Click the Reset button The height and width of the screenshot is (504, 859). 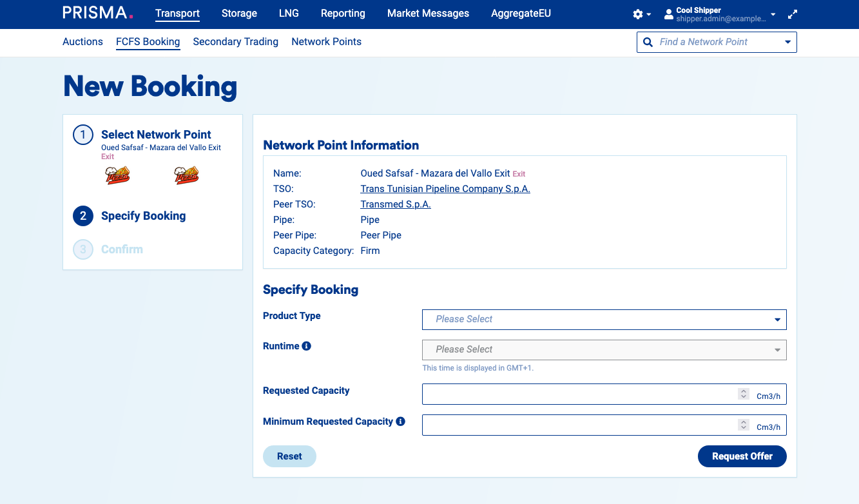click(x=289, y=456)
